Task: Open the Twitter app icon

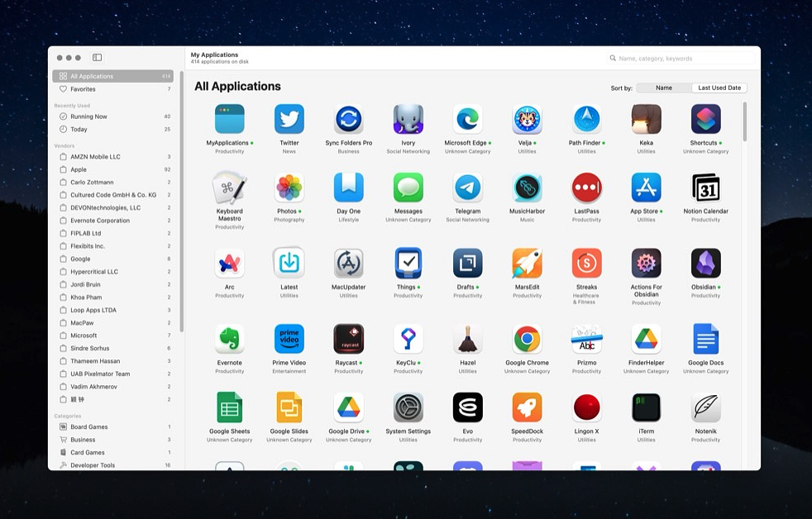Action: tap(289, 119)
